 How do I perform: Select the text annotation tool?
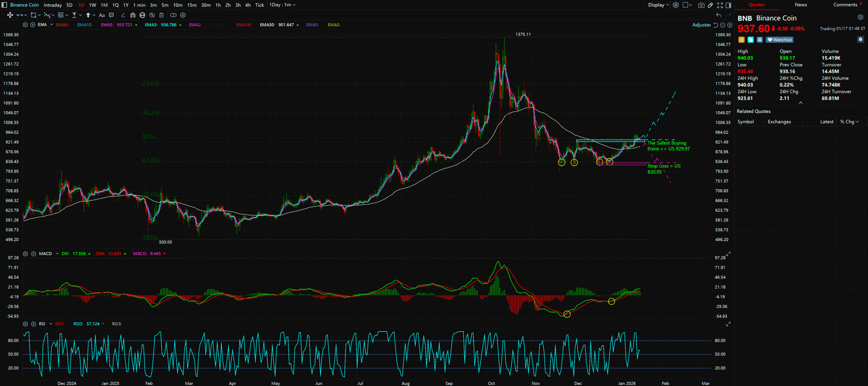[x=101, y=15]
